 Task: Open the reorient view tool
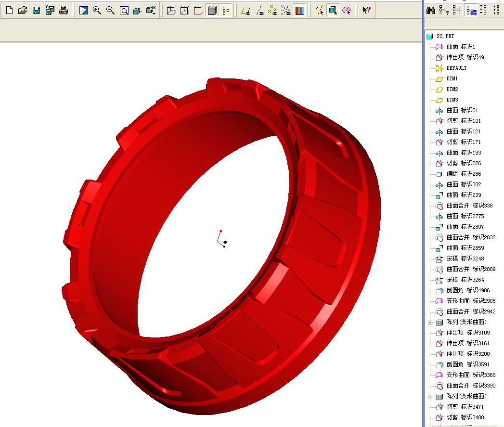click(x=137, y=11)
